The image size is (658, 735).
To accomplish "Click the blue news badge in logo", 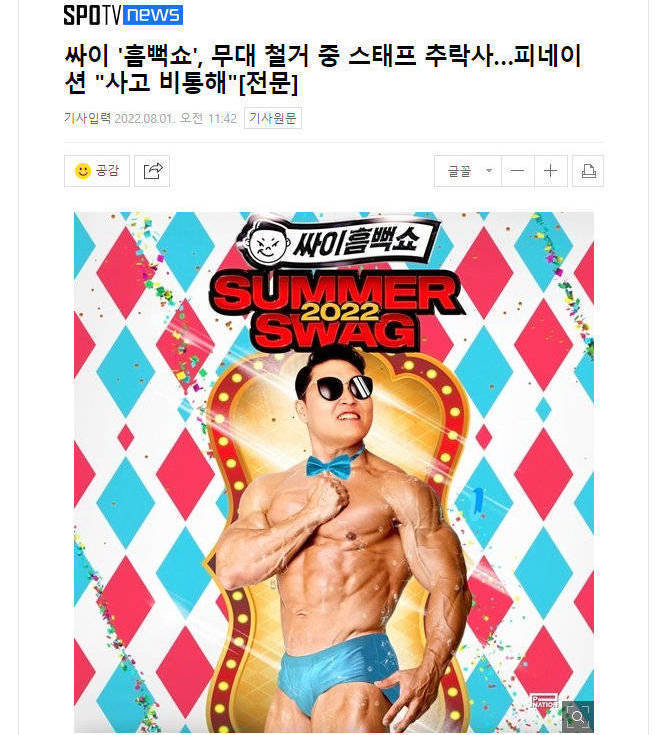I will pyautogui.click(x=153, y=15).
